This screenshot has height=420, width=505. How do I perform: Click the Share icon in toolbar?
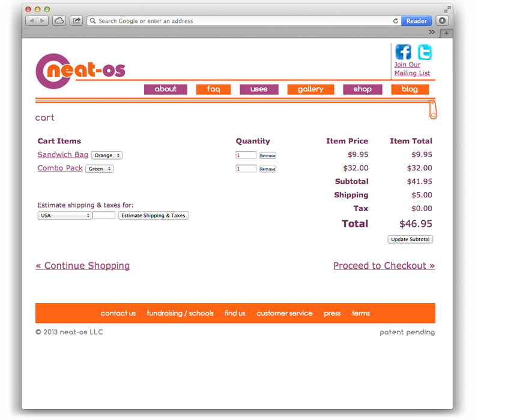pos(76,21)
